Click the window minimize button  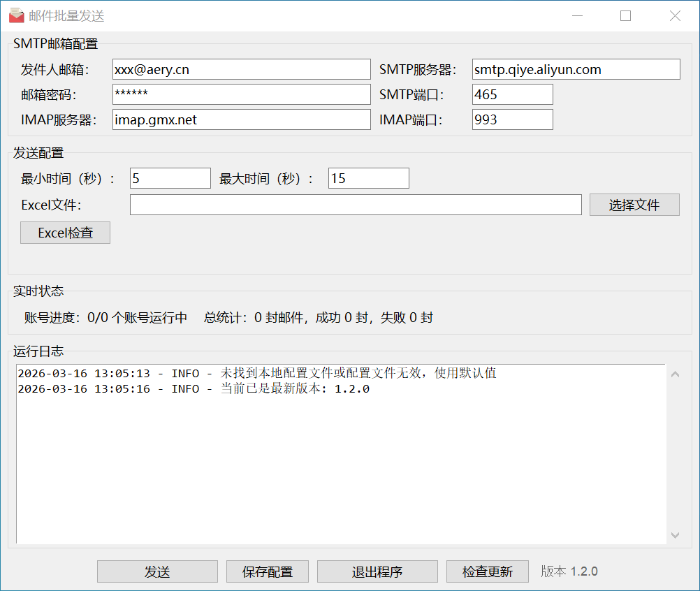[x=577, y=15]
